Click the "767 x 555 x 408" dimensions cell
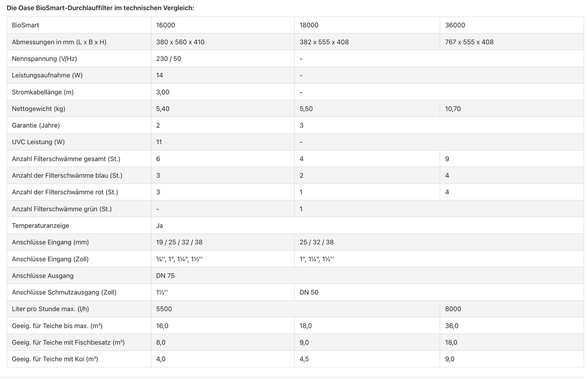The width and height of the screenshot is (588, 380). coord(469,42)
